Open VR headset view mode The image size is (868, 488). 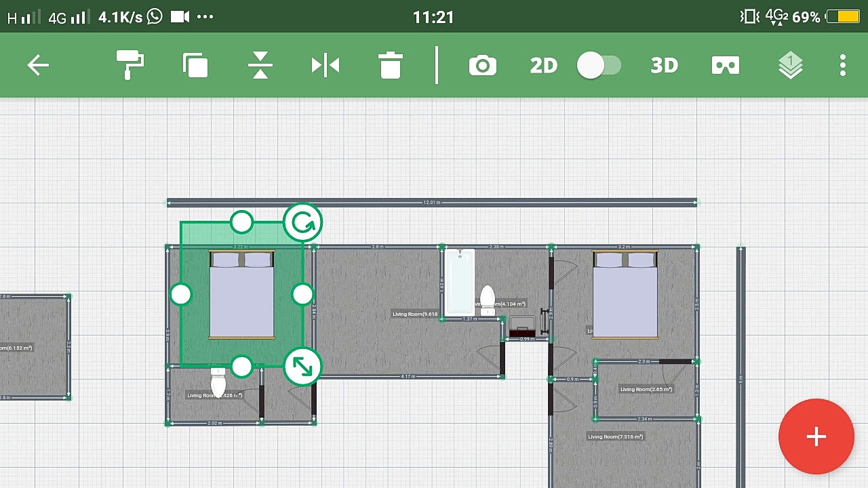point(726,66)
